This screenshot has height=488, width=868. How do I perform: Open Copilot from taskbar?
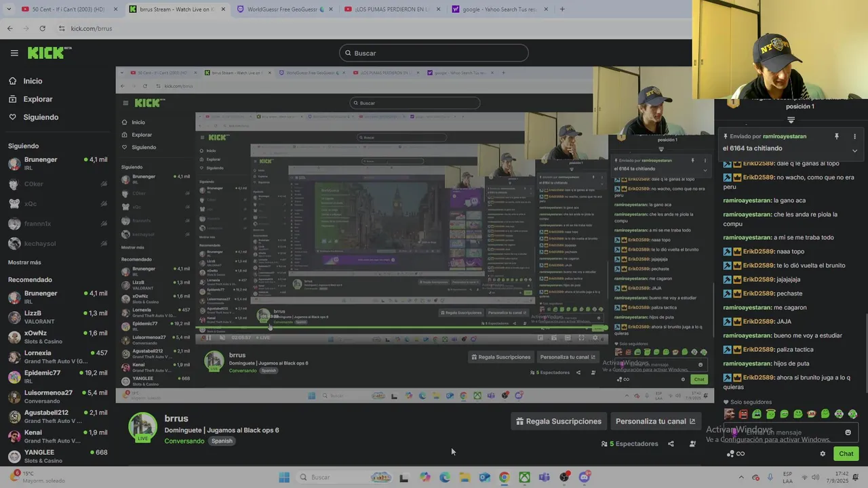tap(425, 477)
